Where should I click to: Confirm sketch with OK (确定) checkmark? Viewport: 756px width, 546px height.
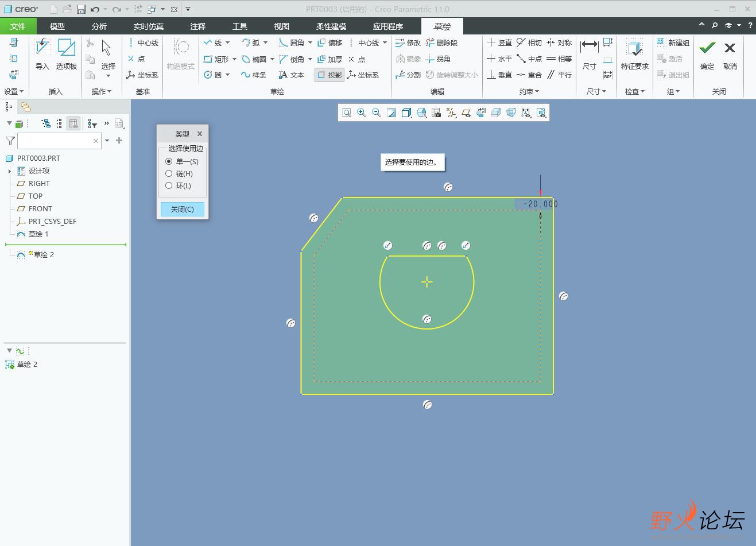point(707,55)
